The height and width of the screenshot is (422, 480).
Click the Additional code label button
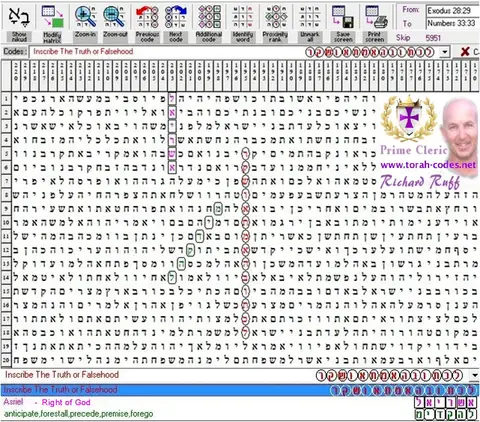209,37
